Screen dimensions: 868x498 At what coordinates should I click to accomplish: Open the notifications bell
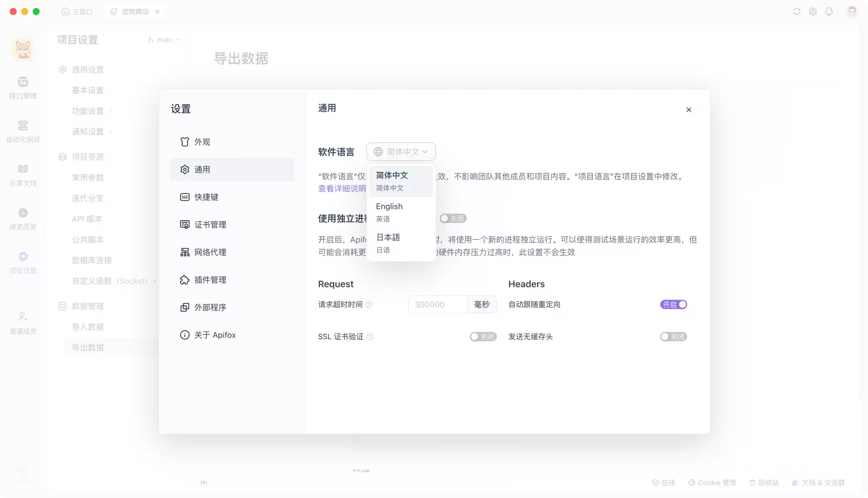pos(829,12)
